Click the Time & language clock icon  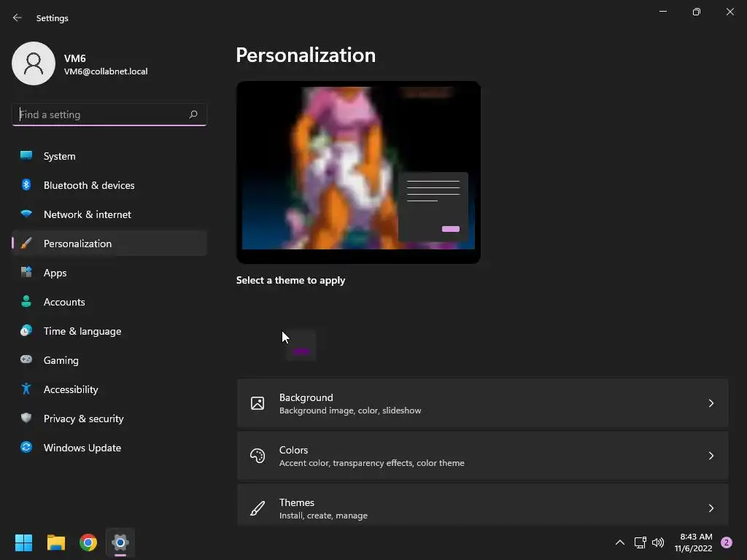(26, 330)
